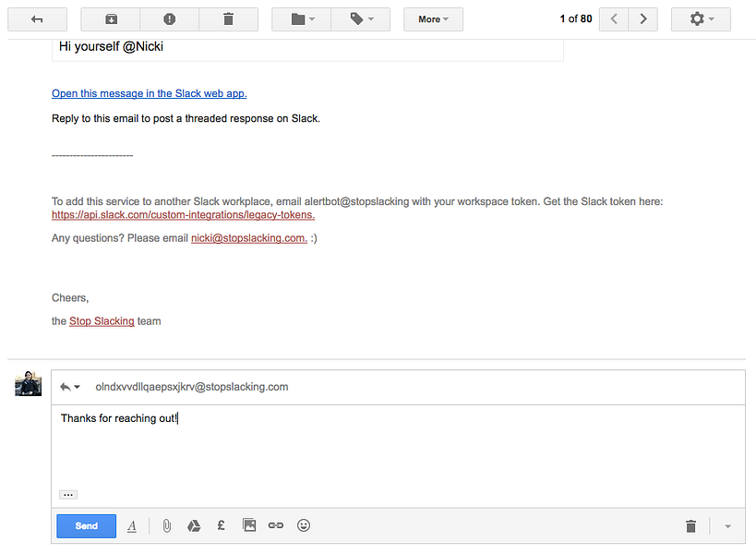Attach files with the paperclip icon
The image size is (756, 554).
pyautogui.click(x=167, y=526)
